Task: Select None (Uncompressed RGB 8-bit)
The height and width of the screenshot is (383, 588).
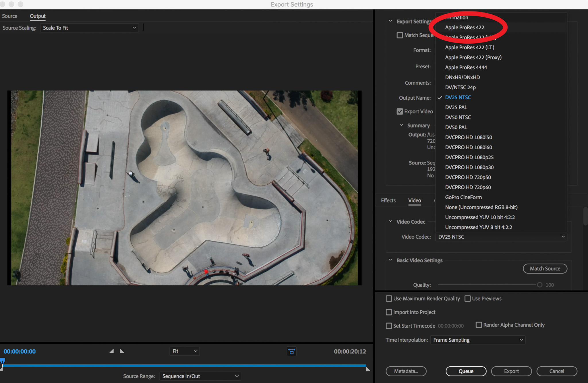Action: [501, 207]
